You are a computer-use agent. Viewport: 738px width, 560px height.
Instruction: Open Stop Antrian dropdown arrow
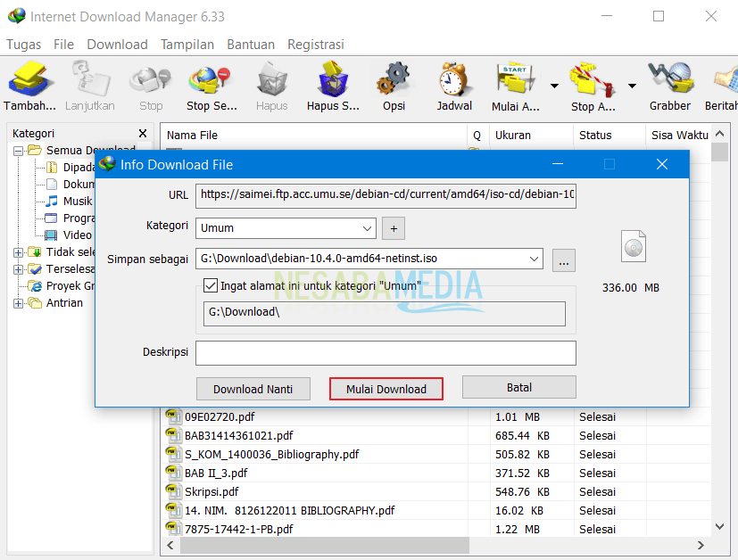(x=632, y=86)
